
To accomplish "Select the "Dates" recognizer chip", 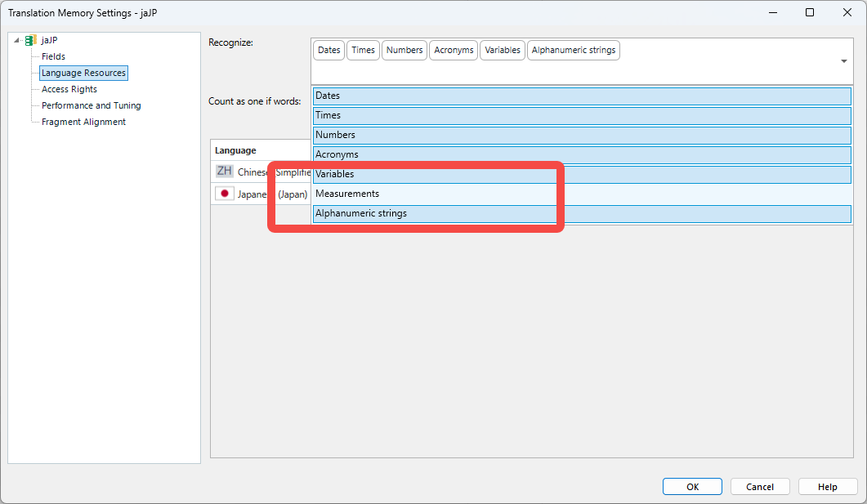I will coord(328,50).
